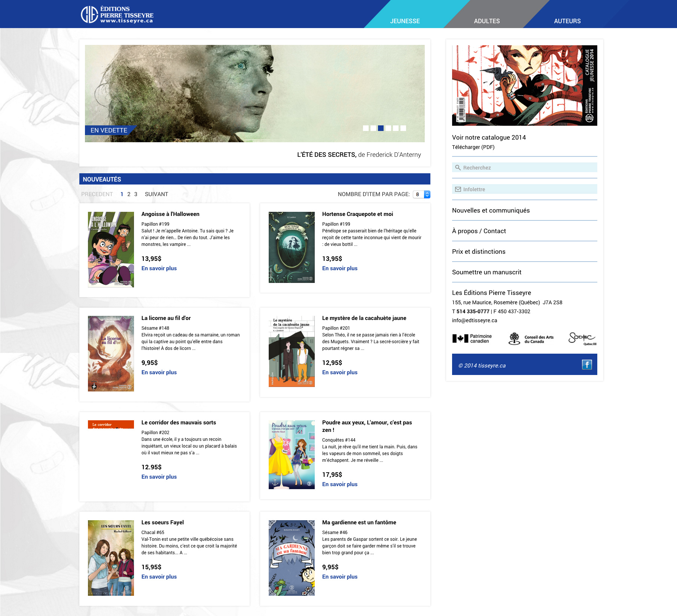The image size is (677, 616).
Task: Go to the Auteurs section
Action: (x=567, y=21)
